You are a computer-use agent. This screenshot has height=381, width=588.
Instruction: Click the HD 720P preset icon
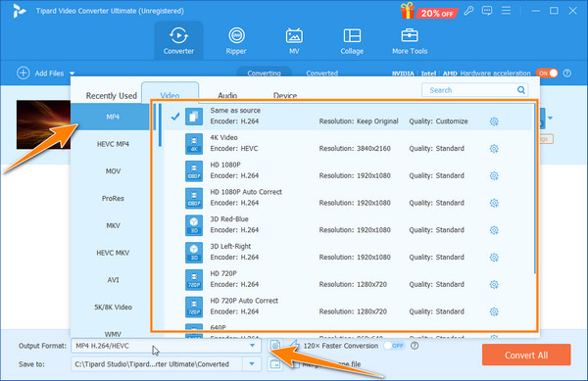[194, 280]
